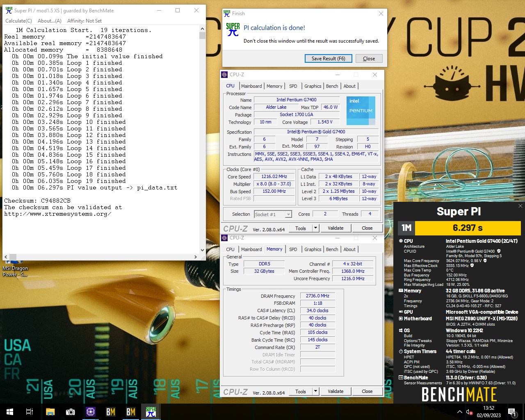
Task: Expand Tools dropdown arrow in lower CPU-Z
Action: (315, 392)
